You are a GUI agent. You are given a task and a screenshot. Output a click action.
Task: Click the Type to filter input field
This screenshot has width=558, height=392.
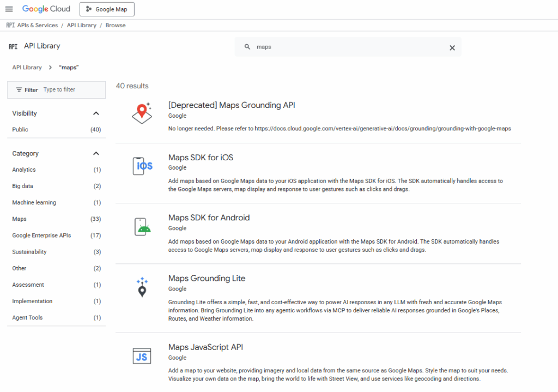[71, 90]
